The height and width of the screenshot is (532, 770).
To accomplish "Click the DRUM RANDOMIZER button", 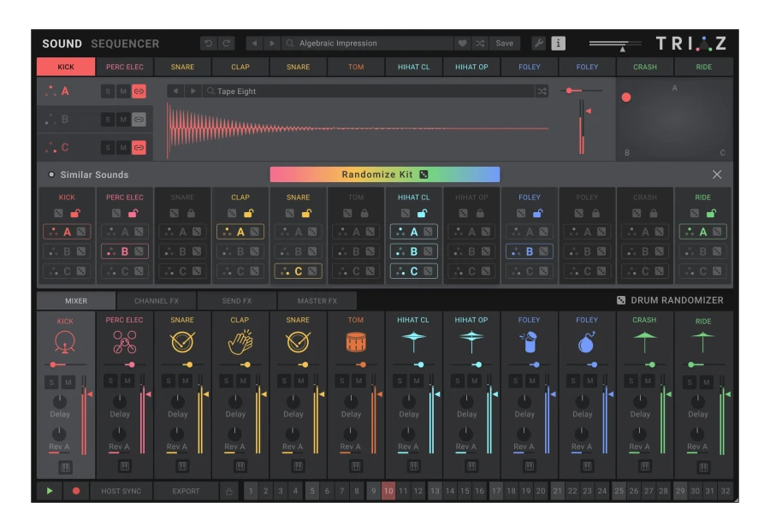I will tap(670, 300).
